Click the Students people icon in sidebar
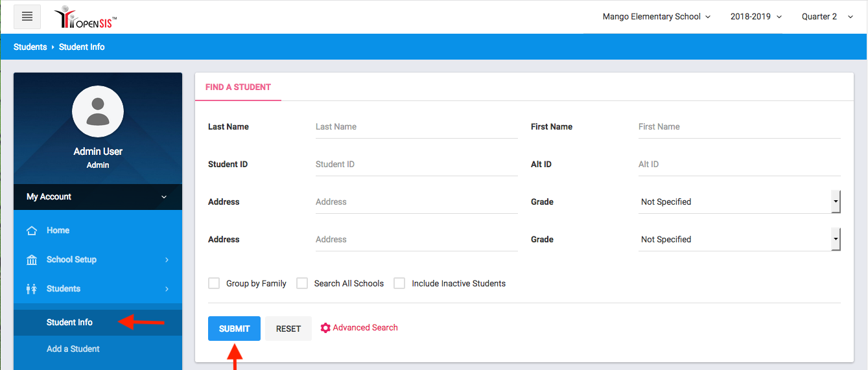868x370 pixels. coord(32,289)
